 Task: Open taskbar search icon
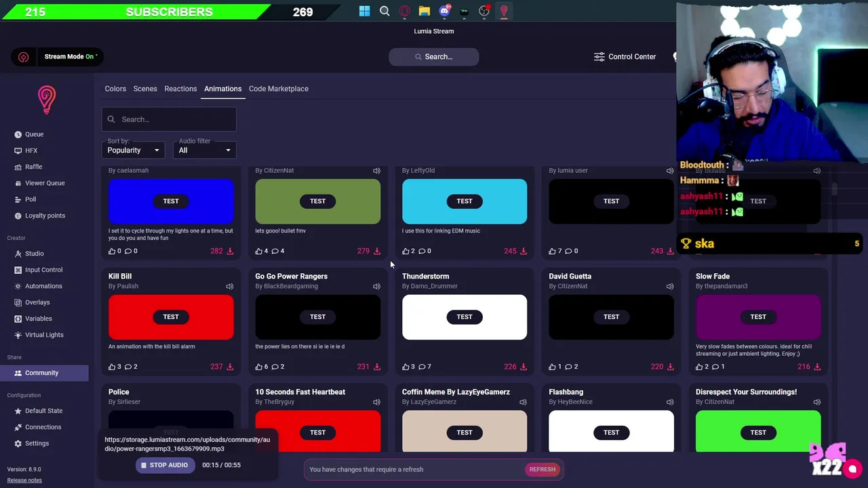[x=384, y=11]
